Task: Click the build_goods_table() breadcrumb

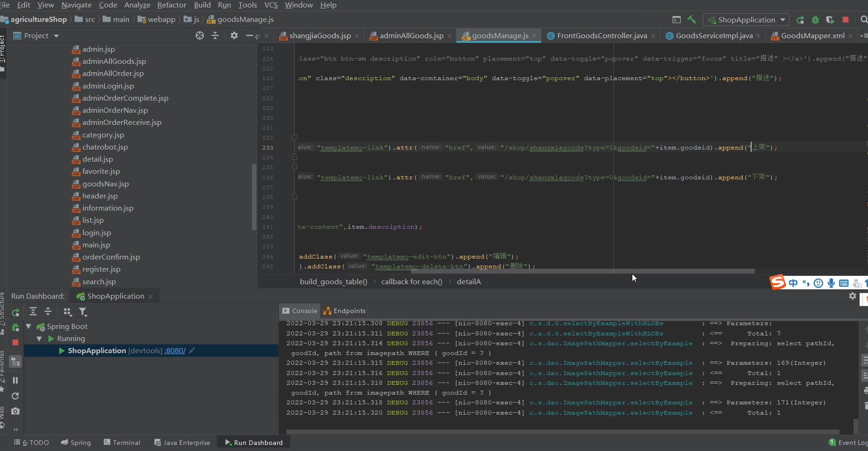Action: (333, 281)
